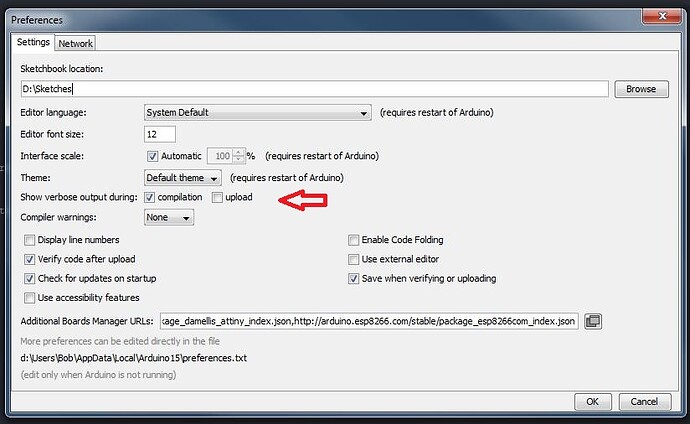Click the preferences.txt file path

(x=133, y=358)
